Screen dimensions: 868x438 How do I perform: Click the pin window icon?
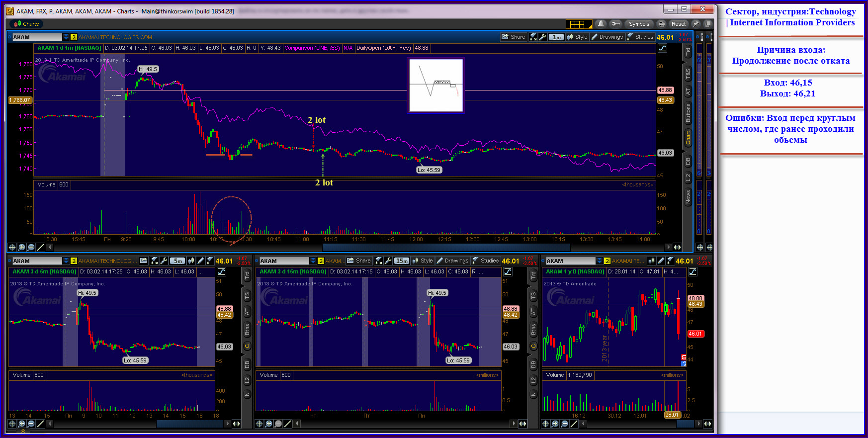coord(696,24)
